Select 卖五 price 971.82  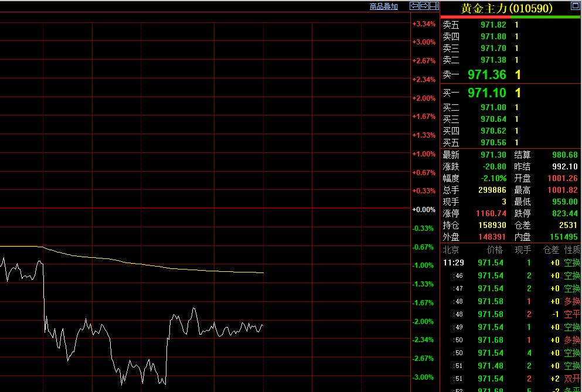(x=493, y=25)
